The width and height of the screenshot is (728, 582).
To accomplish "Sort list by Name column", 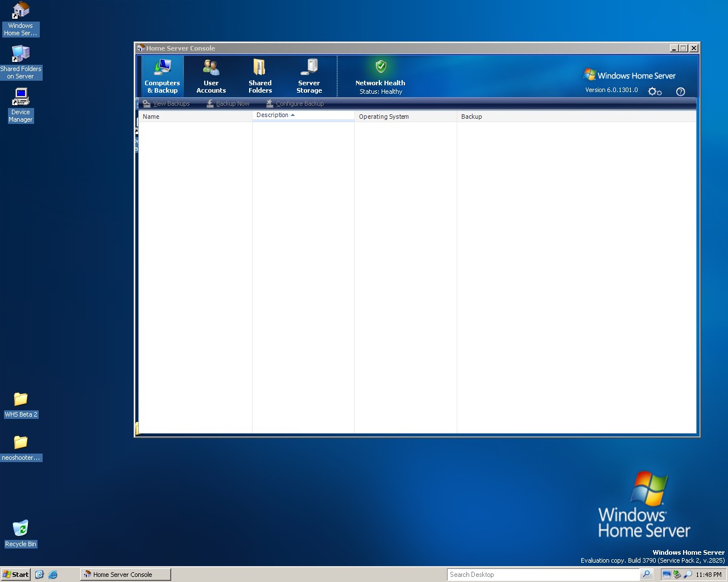I will (195, 117).
